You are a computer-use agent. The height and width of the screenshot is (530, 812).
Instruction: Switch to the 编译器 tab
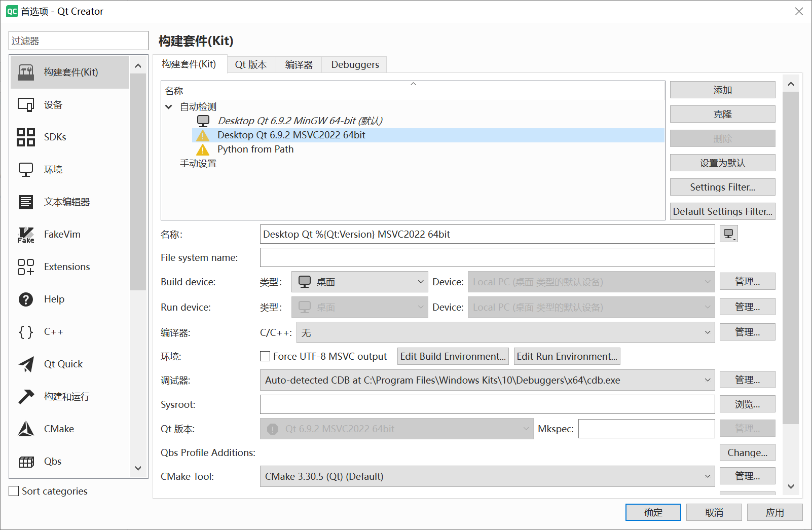299,65
